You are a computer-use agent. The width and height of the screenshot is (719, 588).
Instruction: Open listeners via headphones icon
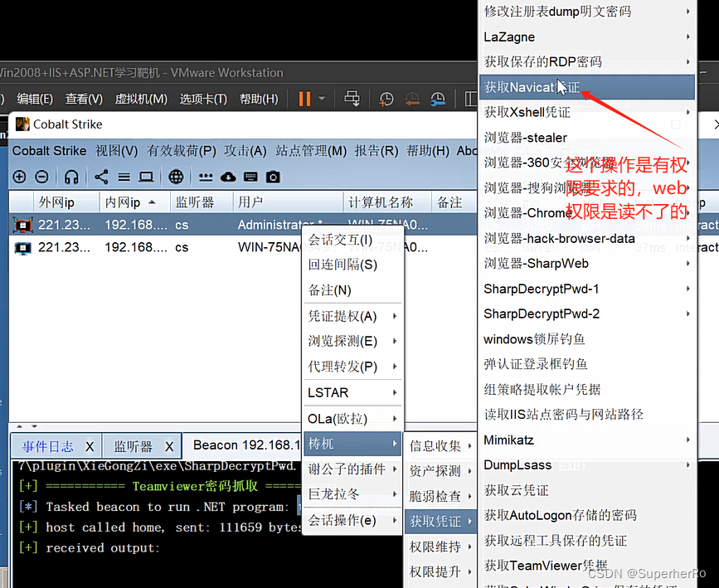click(x=71, y=177)
